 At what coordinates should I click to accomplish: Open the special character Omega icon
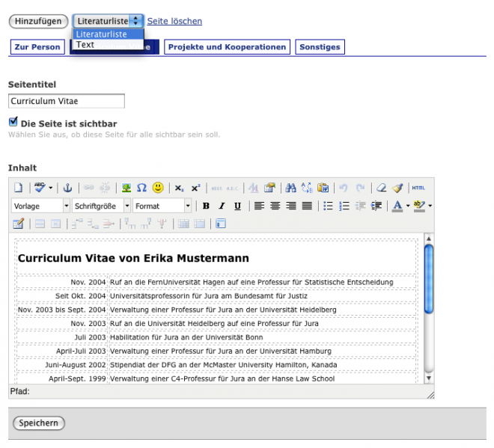[x=141, y=188]
